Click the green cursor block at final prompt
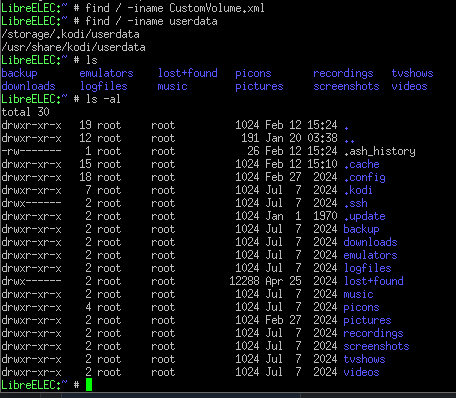The height and width of the screenshot is (398, 456). [x=89, y=385]
